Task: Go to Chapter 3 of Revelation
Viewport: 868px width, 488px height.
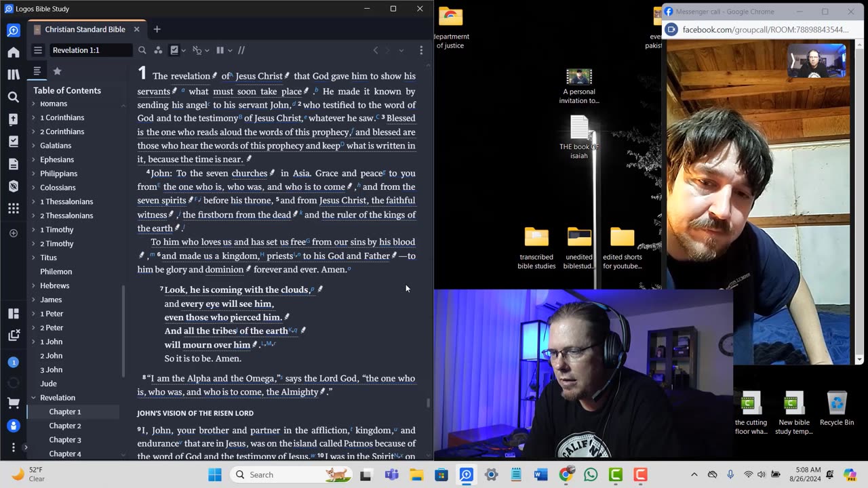Action: click(x=65, y=440)
